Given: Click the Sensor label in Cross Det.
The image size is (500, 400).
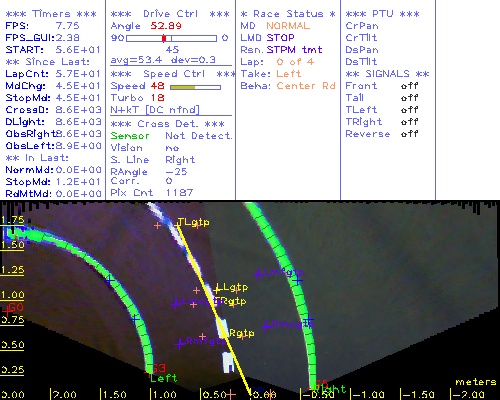Looking at the screenshot, I should 130,136.
